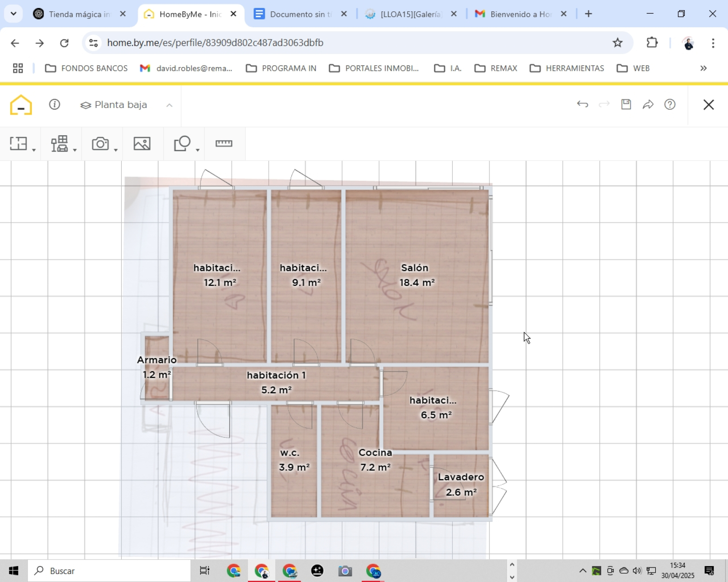
Task: Select the Lavadero 2.6 m² label
Action: 461,484
